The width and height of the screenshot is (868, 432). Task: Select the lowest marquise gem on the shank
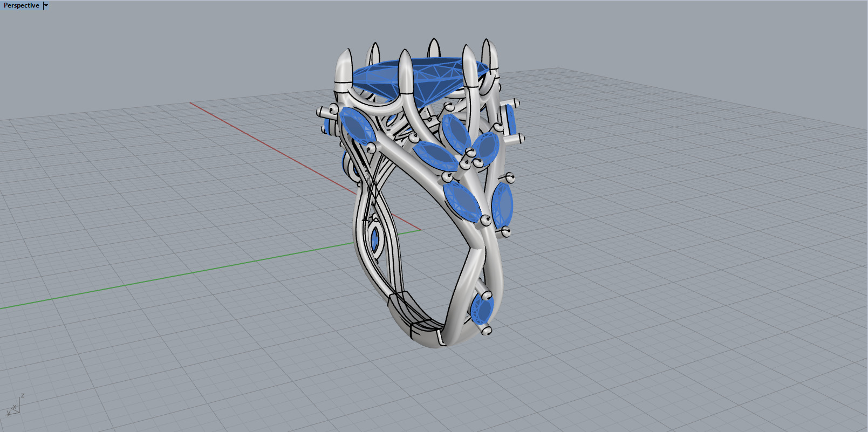(x=482, y=310)
